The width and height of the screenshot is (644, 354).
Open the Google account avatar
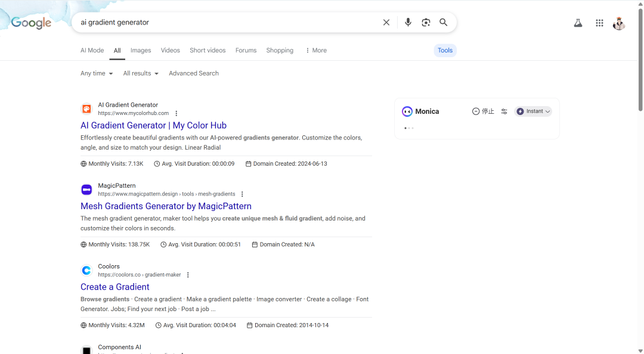pyautogui.click(x=619, y=23)
